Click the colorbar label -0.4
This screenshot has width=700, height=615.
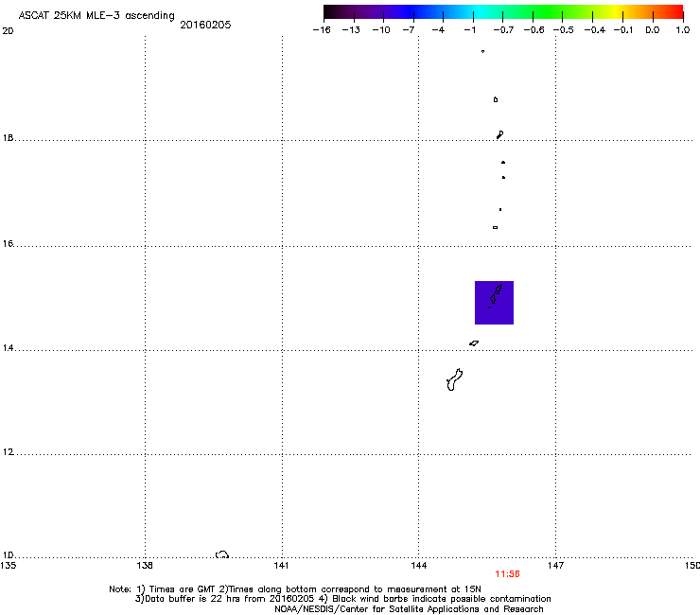pyautogui.click(x=595, y=30)
